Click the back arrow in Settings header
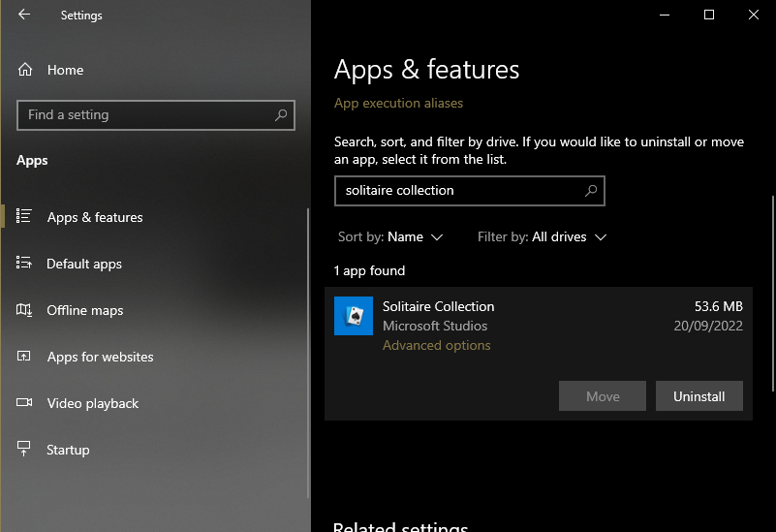This screenshot has height=532, width=776. [x=24, y=15]
